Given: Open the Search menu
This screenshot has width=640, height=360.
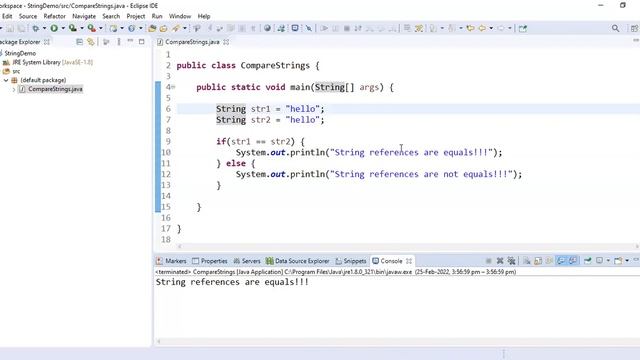Looking at the screenshot, I should click(x=111, y=16).
